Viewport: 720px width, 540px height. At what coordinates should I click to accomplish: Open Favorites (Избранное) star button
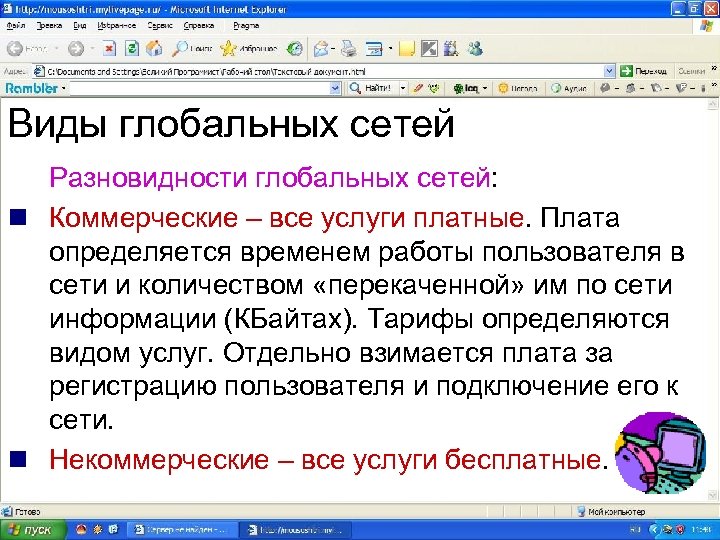[x=249, y=48]
